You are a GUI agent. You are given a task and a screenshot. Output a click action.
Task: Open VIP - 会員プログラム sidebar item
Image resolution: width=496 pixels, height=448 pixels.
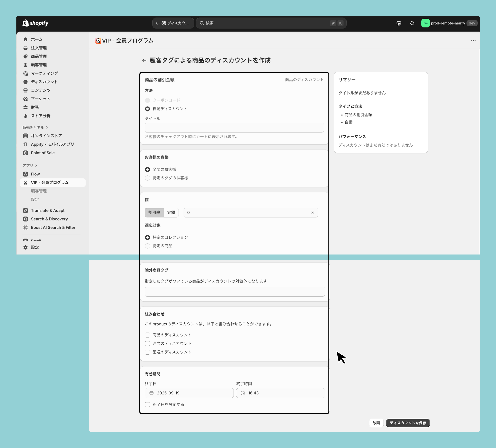click(53, 182)
